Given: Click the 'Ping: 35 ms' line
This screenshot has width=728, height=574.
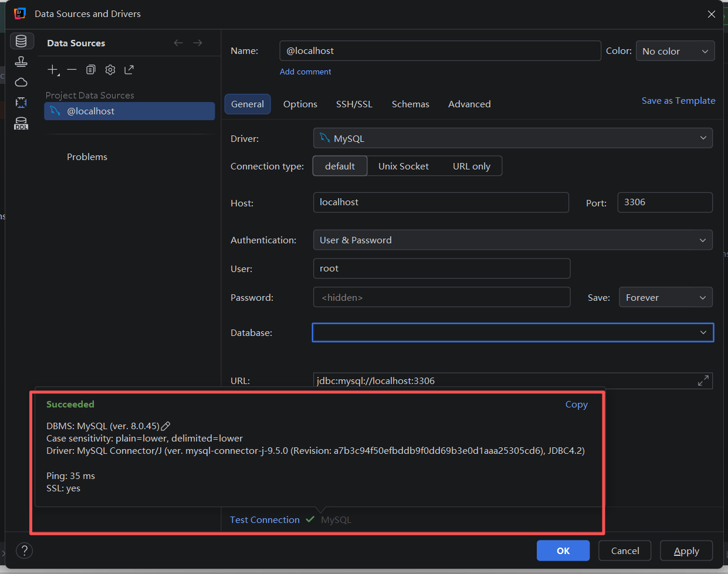Looking at the screenshot, I should click(x=70, y=475).
